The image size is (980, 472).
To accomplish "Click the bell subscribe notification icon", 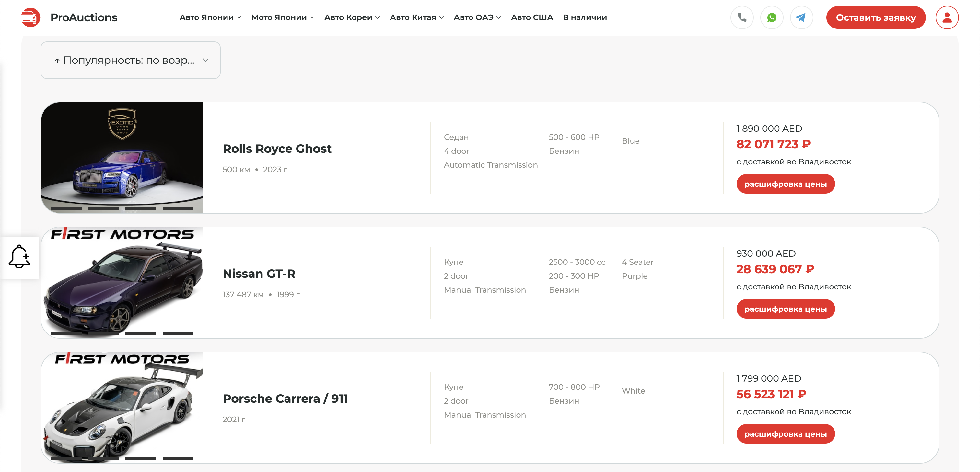I will pos(19,257).
